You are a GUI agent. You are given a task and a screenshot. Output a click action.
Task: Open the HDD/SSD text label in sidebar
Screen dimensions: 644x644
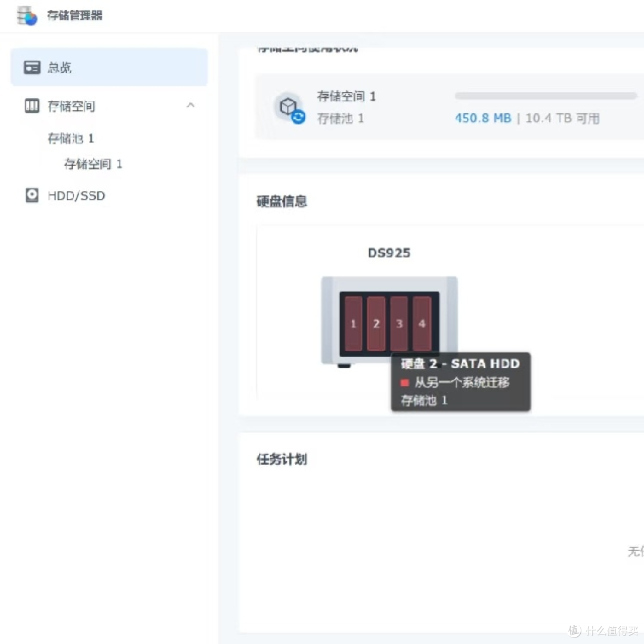click(76, 196)
